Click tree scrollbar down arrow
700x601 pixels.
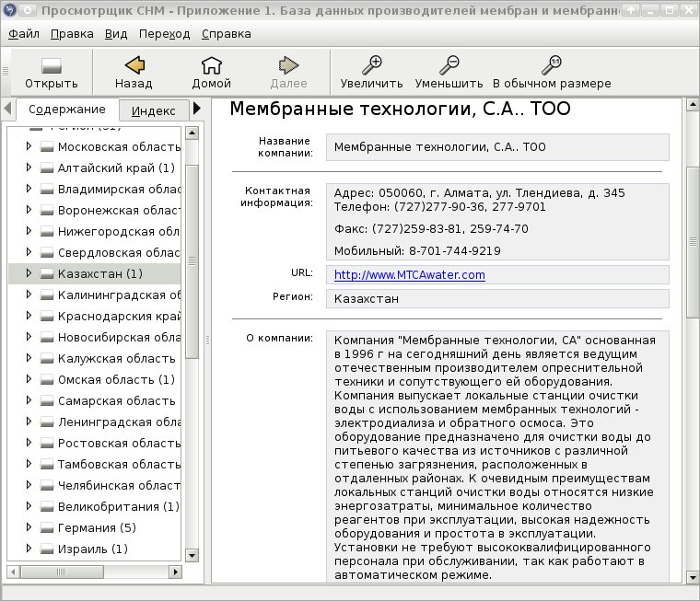(192, 556)
